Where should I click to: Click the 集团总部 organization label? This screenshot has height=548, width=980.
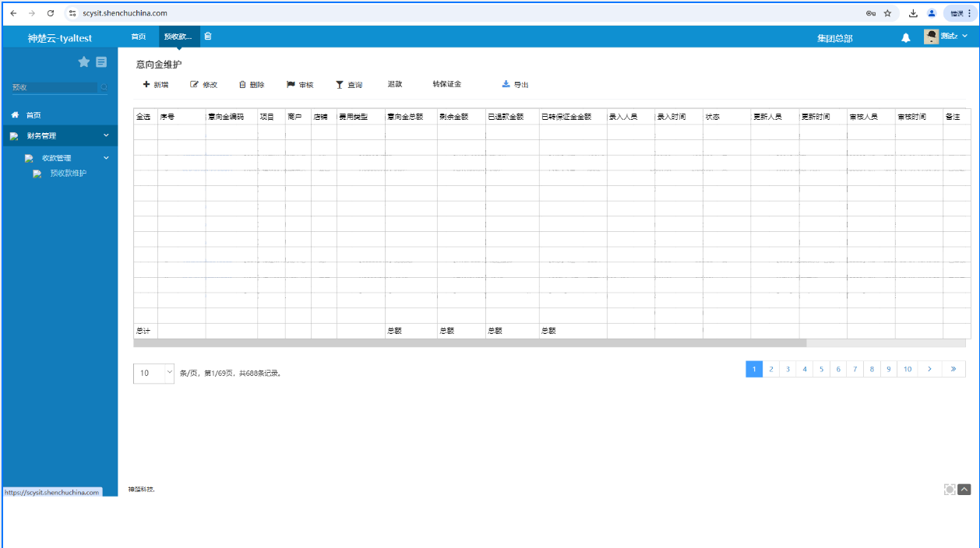pyautogui.click(x=834, y=37)
